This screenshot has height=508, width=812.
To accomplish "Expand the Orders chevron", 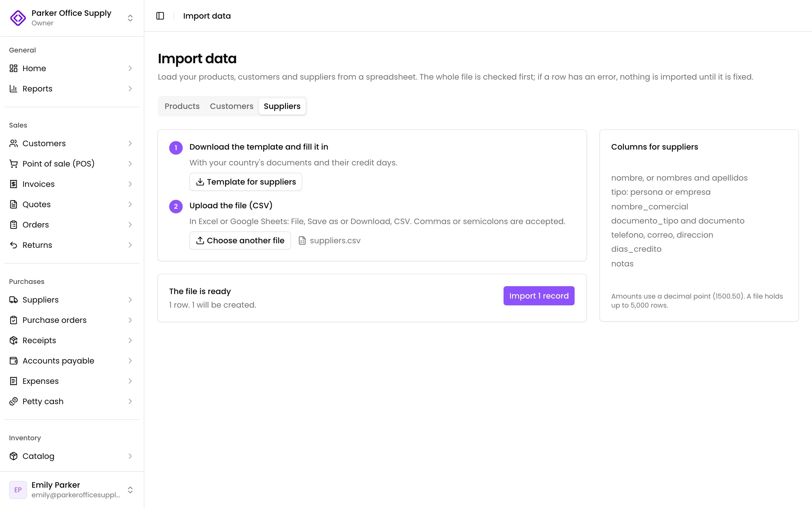I will tap(130, 225).
